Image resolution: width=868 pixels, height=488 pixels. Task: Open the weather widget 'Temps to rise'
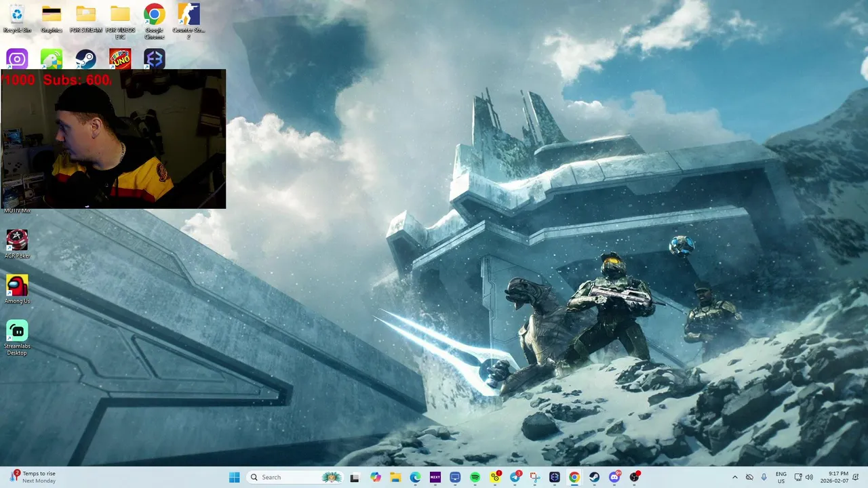[x=33, y=477]
